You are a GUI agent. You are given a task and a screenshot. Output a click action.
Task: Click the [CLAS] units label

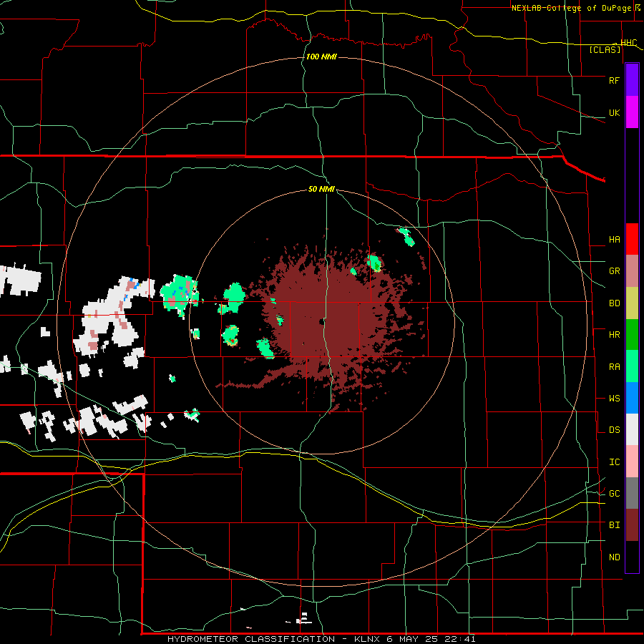(x=605, y=50)
